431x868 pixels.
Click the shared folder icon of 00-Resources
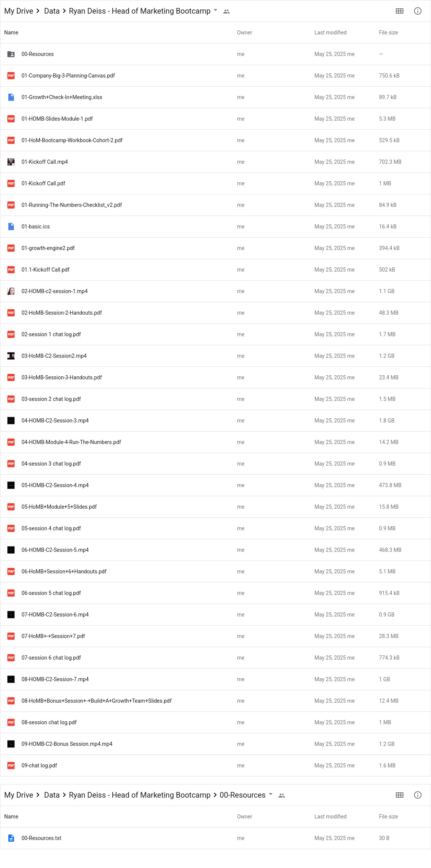pos(11,54)
